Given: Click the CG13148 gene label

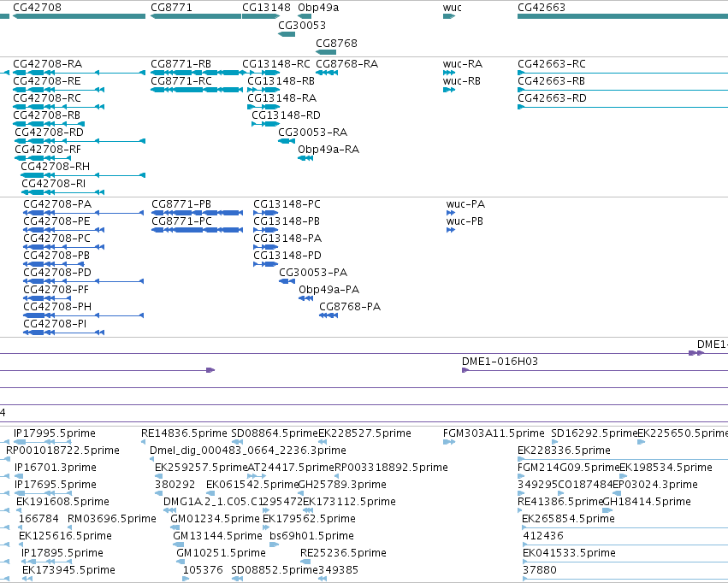Looking at the screenshot, I should tap(267, 8).
